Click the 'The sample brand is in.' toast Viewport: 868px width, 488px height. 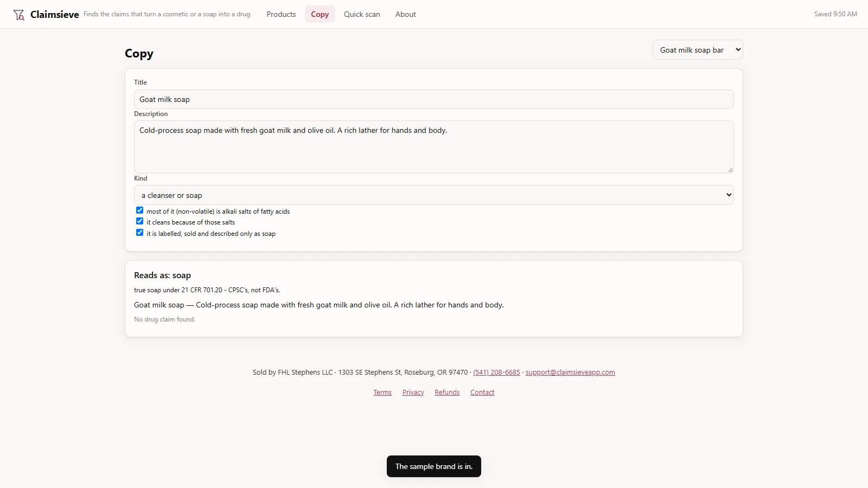pos(434,466)
